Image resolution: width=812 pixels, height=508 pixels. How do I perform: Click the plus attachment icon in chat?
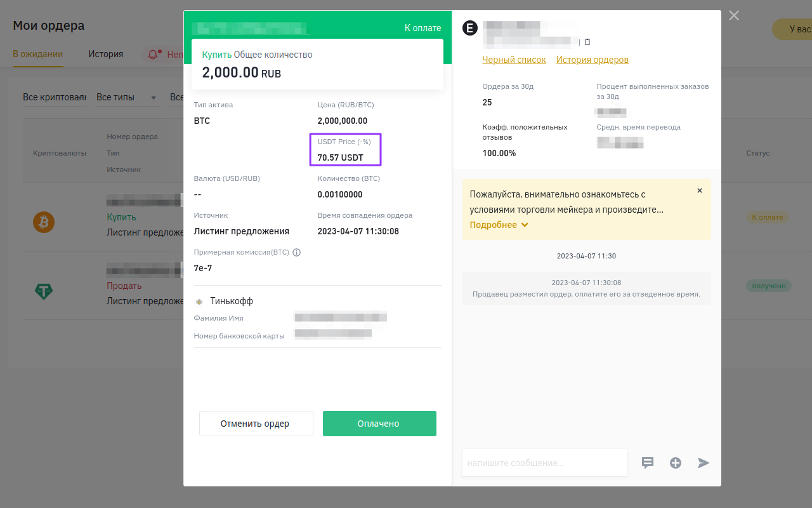tap(676, 463)
